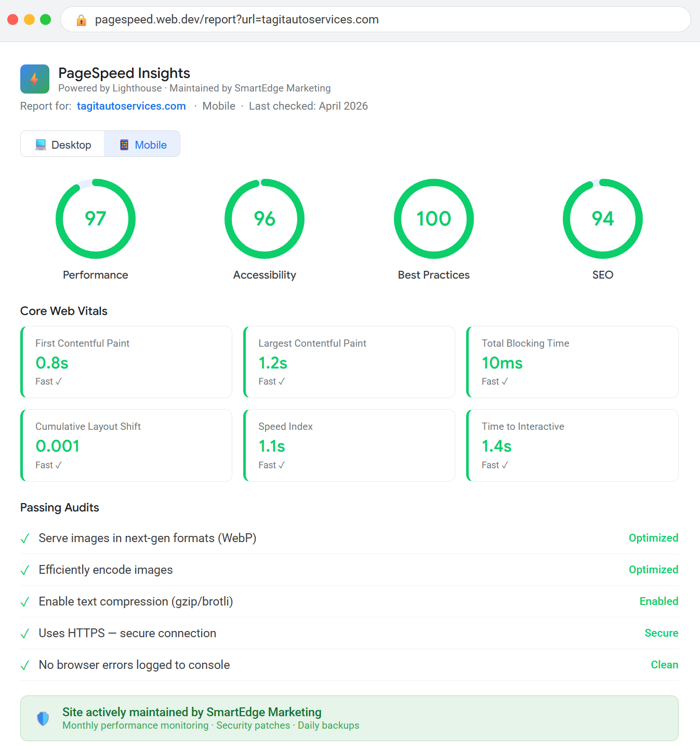This screenshot has height=750, width=700.
Task: Click checkmark beside Enable text compression
Action: pyautogui.click(x=24, y=602)
